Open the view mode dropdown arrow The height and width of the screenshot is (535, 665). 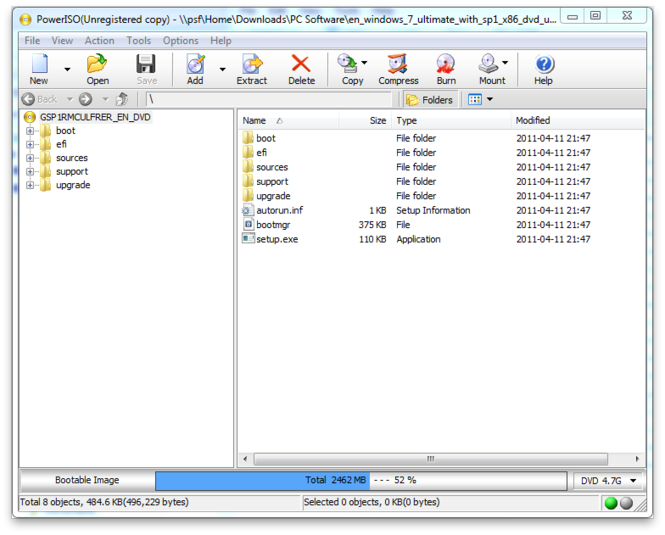[490, 99]
